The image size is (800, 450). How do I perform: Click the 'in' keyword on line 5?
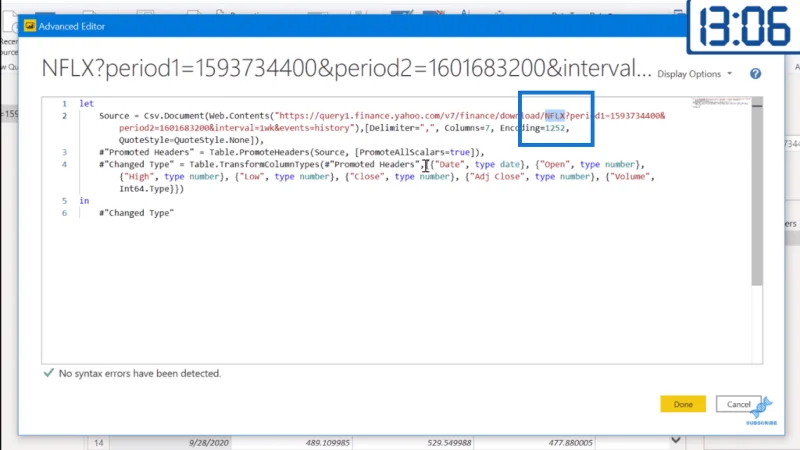(84, 201)
